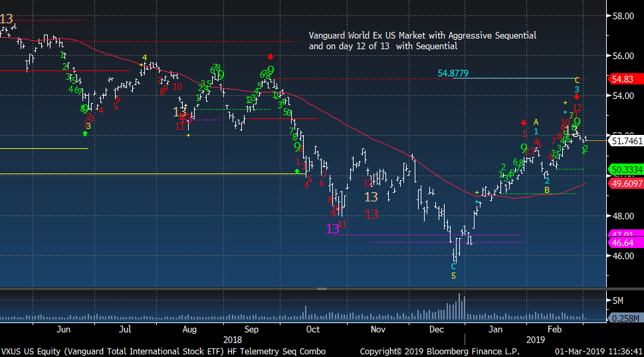
Task: Click the green up arrow in October
Action: point(297,172)
